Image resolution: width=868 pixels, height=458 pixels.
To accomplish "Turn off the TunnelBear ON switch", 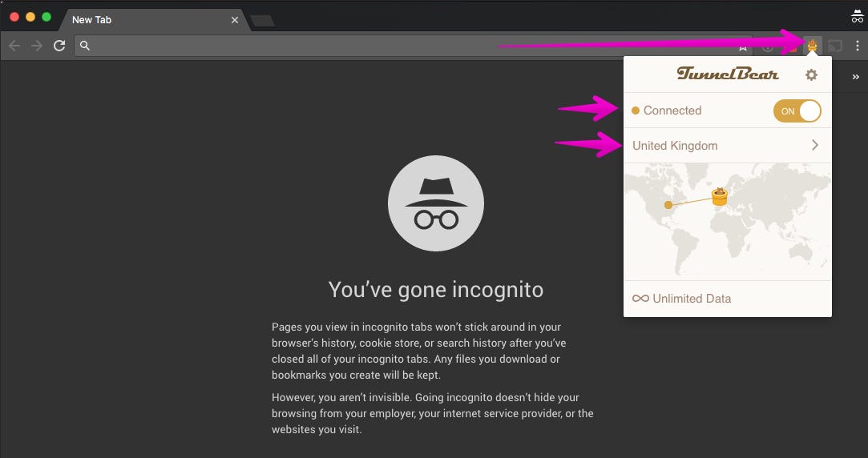I will 797,110.
